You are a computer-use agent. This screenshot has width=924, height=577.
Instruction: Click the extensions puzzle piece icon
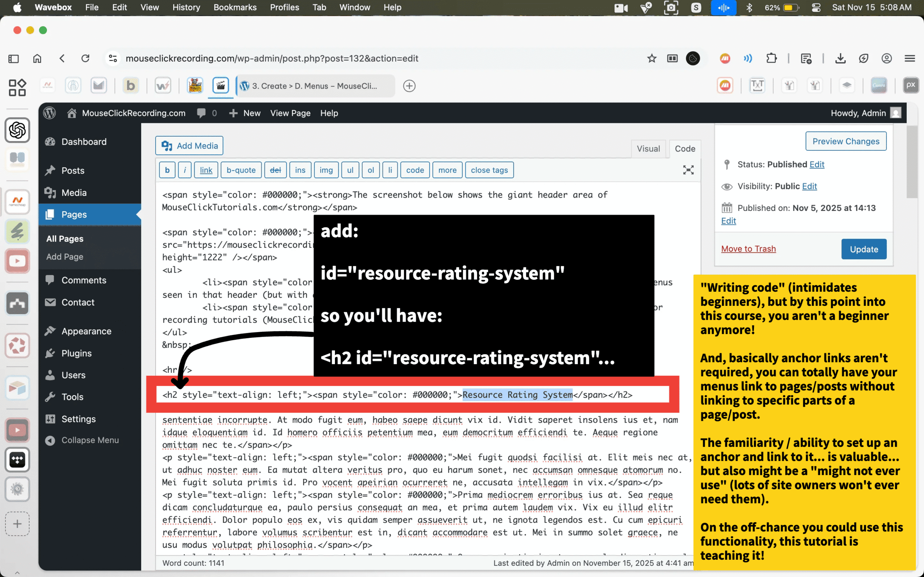(x=771, y=58)
